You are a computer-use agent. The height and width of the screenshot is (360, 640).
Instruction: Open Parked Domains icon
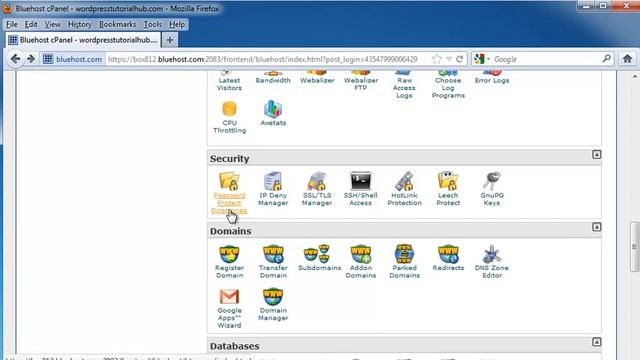click(404, 254)
